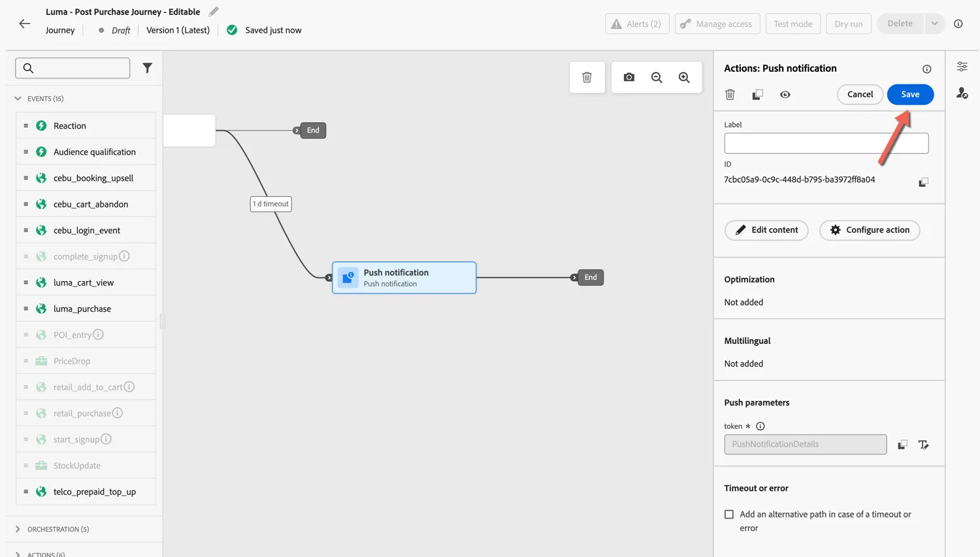Image resolution: width=980 pixels, height=557 pixels.
Task: Focus the Label input field
Action: click(826, 143)
